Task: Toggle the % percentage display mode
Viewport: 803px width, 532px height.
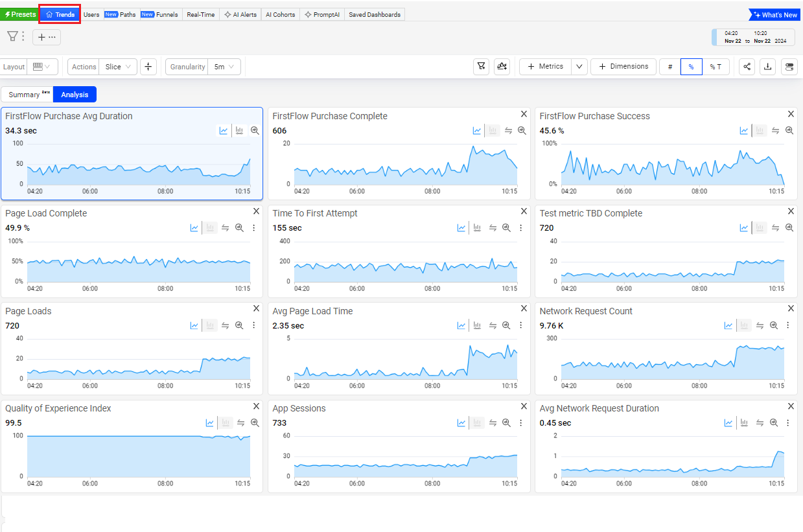Action: click(692, 67)
